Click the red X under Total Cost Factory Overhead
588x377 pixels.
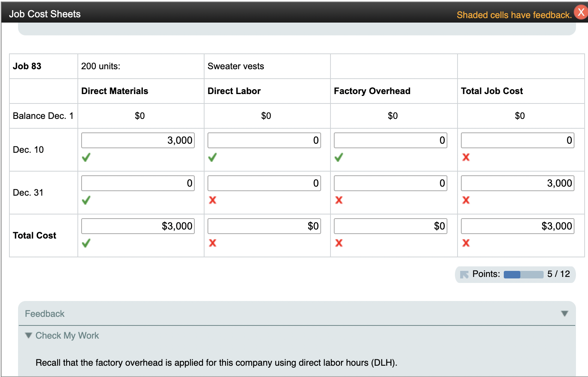tap(339, 243)
